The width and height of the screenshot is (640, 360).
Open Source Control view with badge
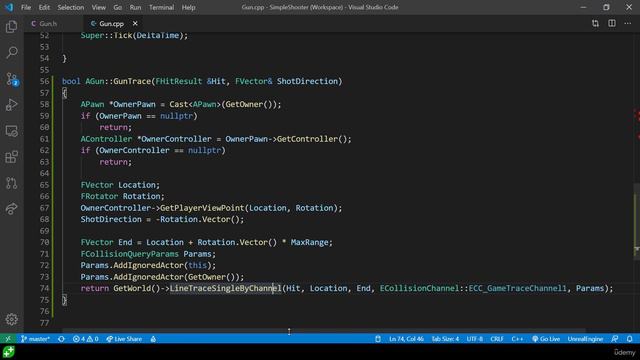11,79
